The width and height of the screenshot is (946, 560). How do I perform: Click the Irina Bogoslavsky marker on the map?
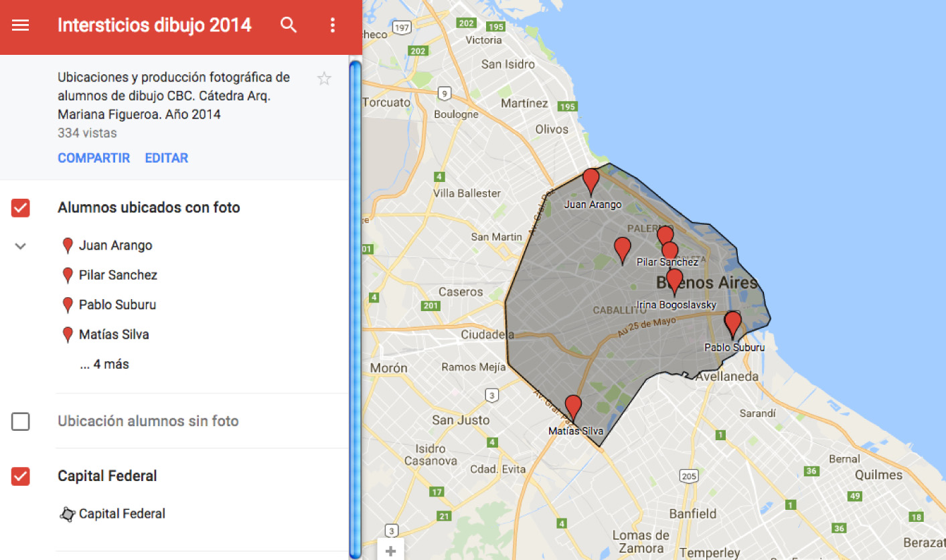[674, 282]
